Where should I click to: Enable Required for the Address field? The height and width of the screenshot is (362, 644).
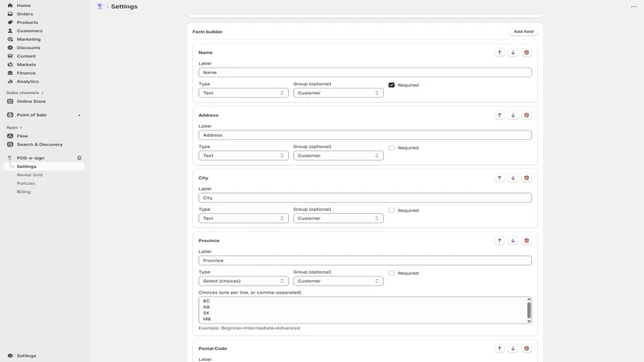(391, 148)
